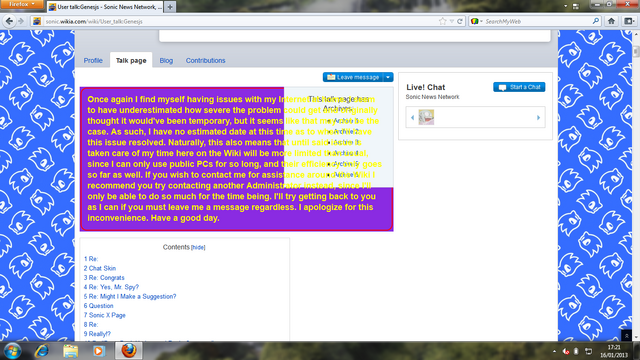Open the list all tabs dropdown
The image size is (640, 360).
click(x=565, y=6)
